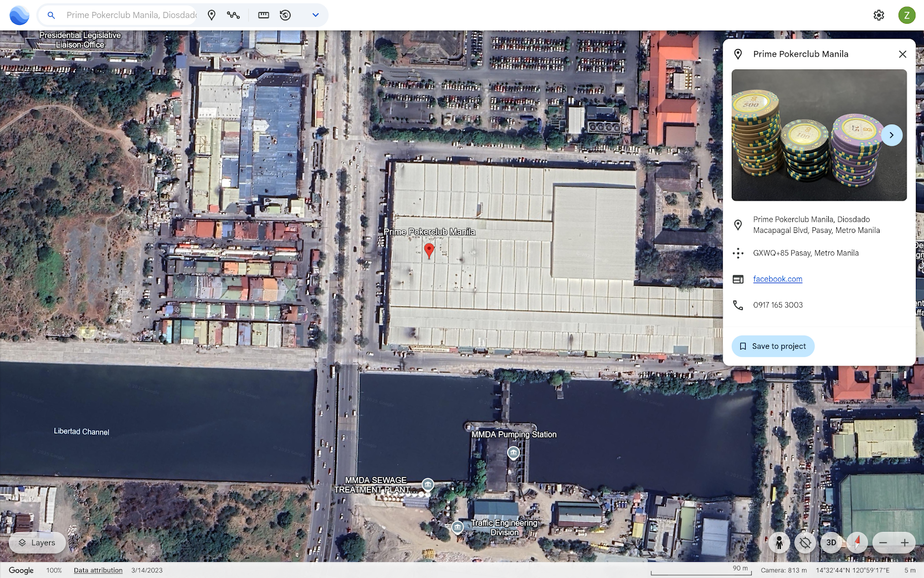Click imagery date 3/14/2023

(x=147, y=570)
